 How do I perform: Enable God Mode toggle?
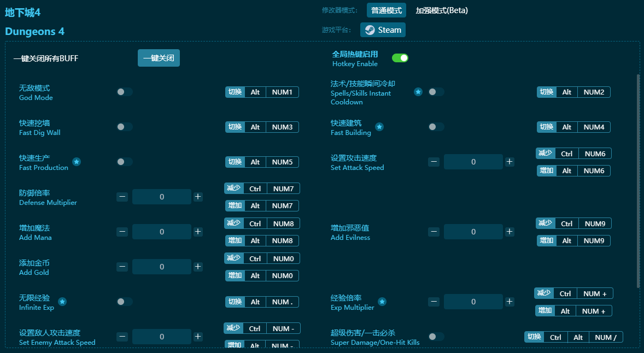(124, 92)
